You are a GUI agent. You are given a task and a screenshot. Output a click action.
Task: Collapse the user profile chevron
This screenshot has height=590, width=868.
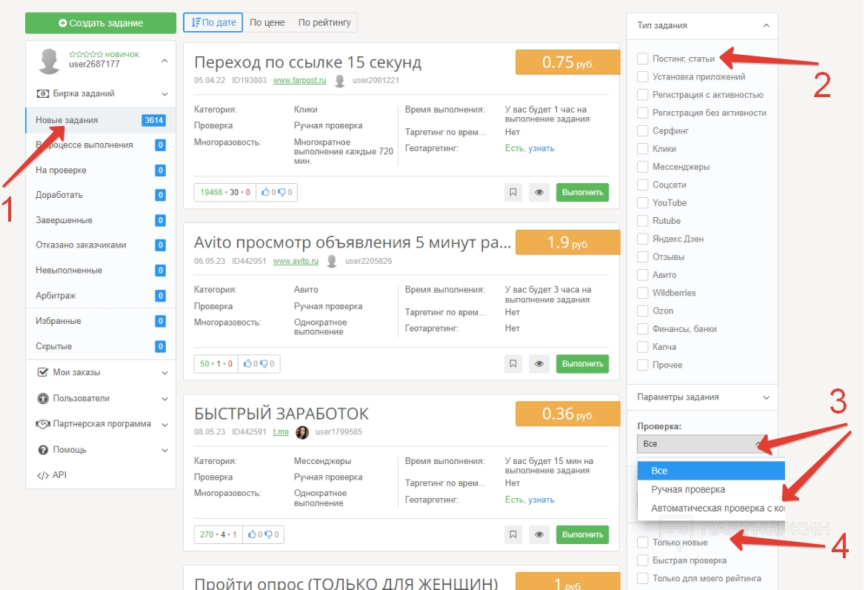tap(164, 61)
